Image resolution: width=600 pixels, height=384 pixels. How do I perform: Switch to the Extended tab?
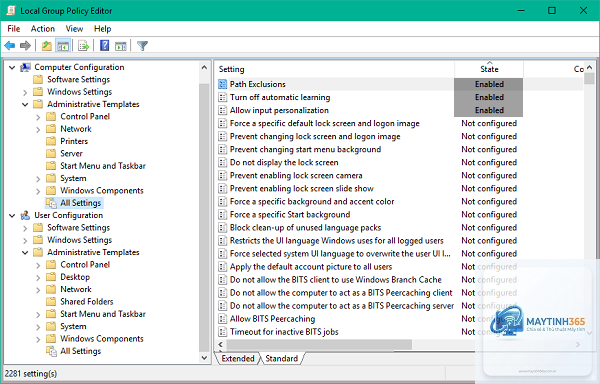click(x=238, y=358)
